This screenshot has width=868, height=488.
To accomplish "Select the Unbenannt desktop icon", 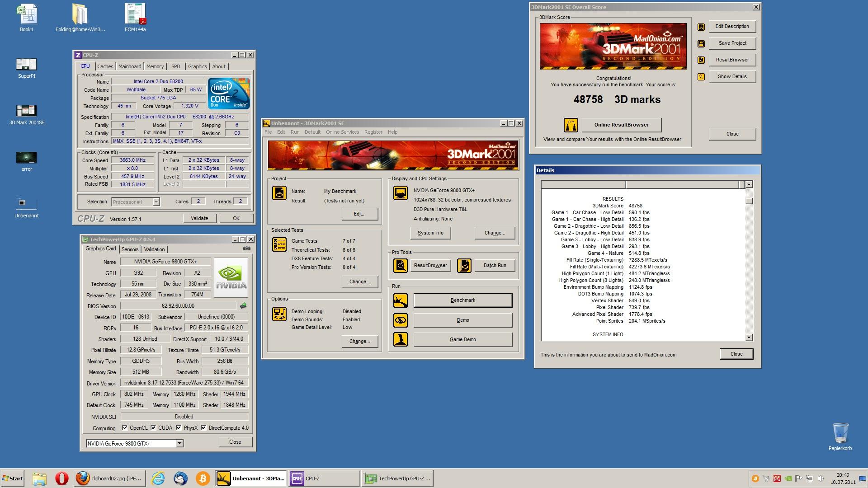I will click(27, 207).
